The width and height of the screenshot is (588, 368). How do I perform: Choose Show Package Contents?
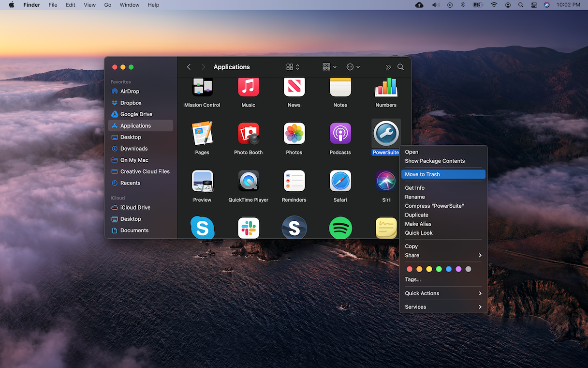tap(443, 161)
